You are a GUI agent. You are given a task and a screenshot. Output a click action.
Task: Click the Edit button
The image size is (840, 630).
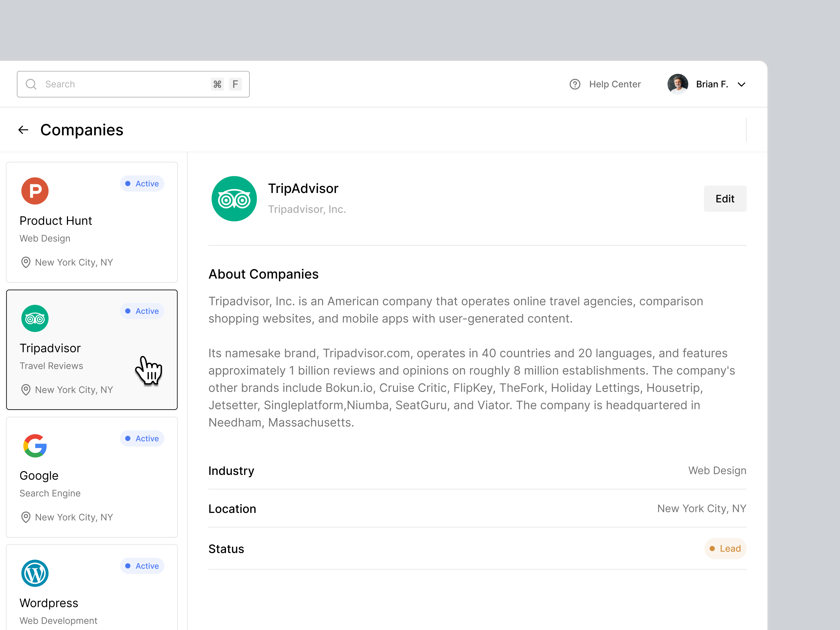pyautogui.click(x=724, y=199)
